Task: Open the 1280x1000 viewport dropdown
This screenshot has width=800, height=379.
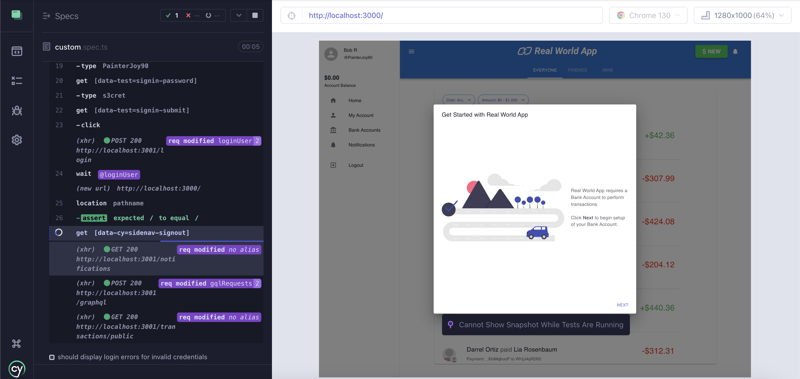Action: point(742,15)
